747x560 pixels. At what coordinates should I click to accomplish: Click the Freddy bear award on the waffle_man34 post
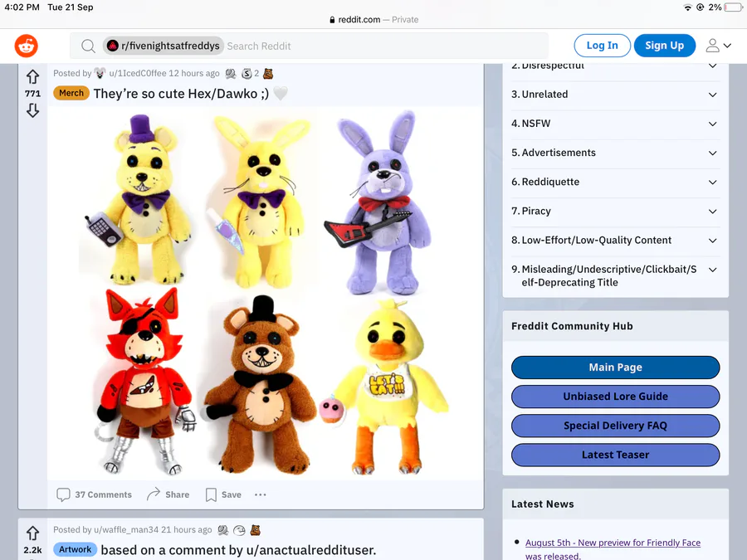click(x=256, y=530)
